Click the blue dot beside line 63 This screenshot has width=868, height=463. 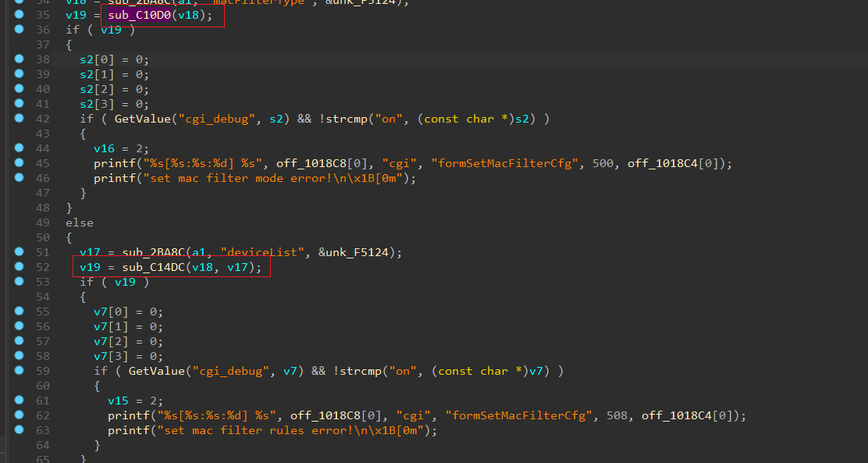point(19,430)
